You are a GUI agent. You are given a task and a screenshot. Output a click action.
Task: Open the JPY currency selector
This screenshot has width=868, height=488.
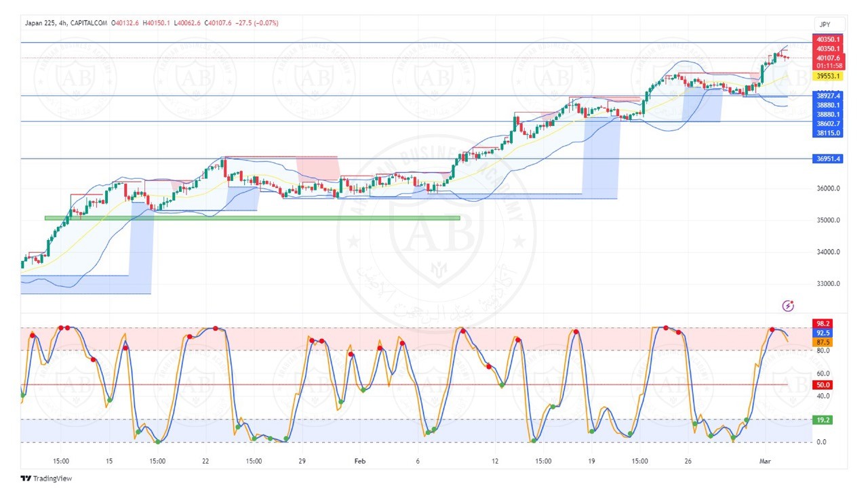click(x=825, y=24)
